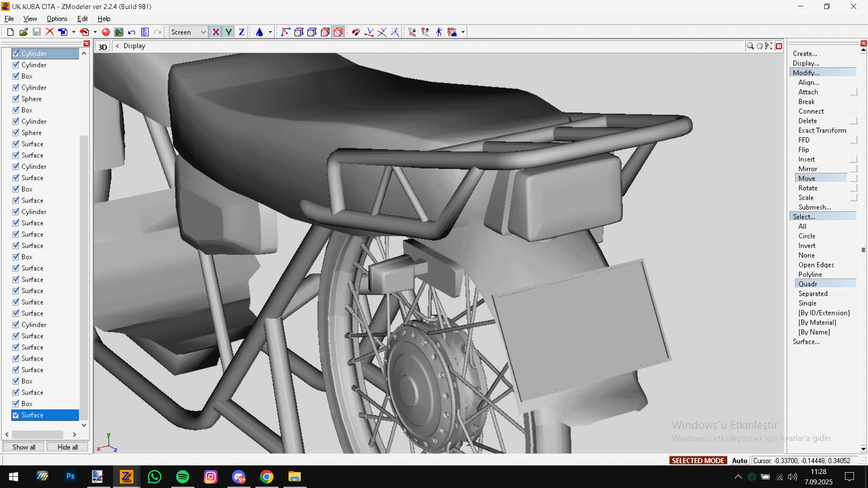This screenshot has height=488, width=868.
Task: Open the Materials editor red sphere icon
Action: 106,32
